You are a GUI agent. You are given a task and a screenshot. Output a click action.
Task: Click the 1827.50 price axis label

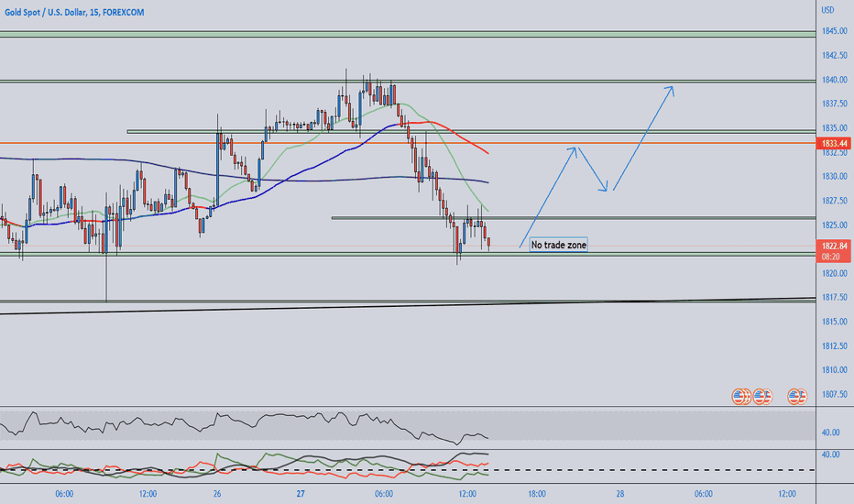[835, 201]
